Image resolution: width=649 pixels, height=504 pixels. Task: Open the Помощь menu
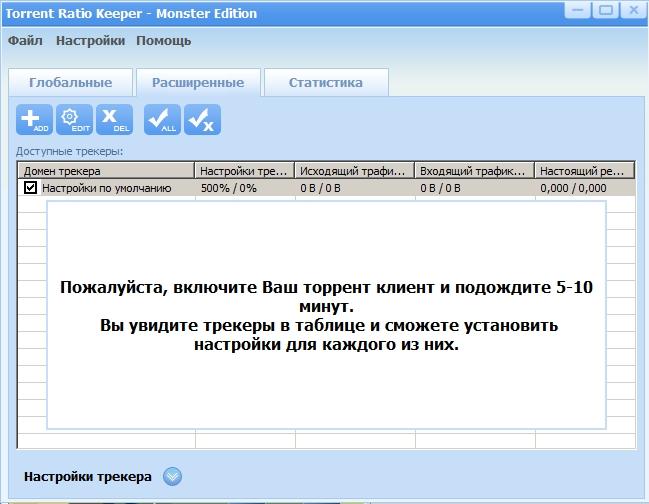click(163, 41)
